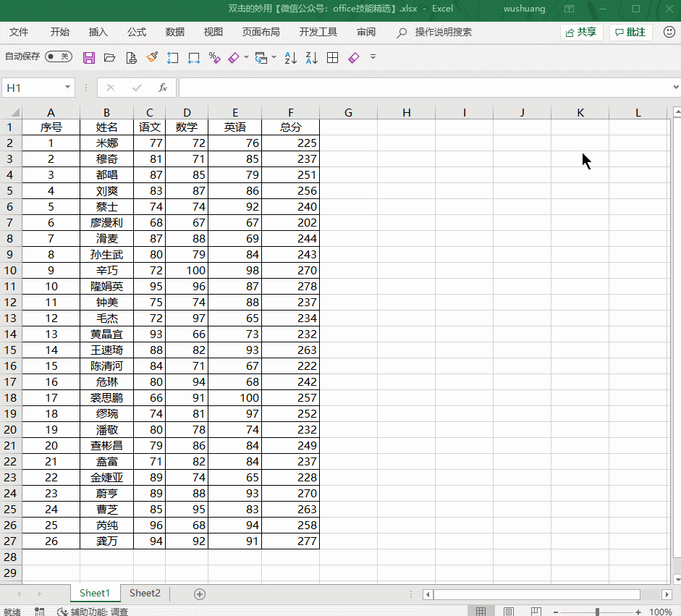Expand the Name Box dropdown
The image size is (681, 616).
68,88
